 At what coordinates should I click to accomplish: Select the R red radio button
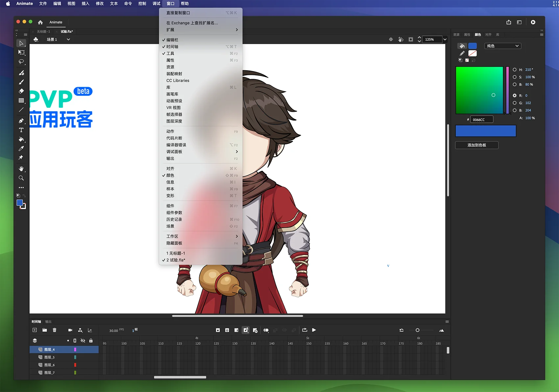pyautogui.click(x=515, y=96)
